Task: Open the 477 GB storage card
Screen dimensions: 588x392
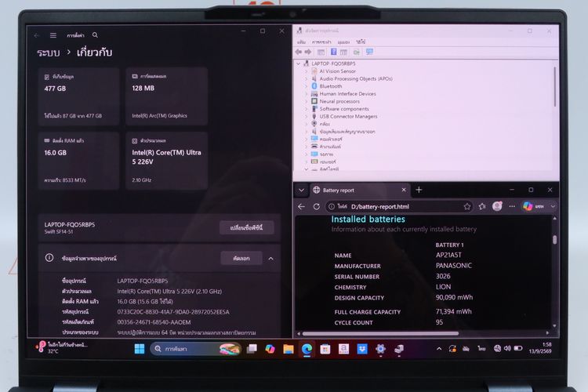Action: [78, 96]
